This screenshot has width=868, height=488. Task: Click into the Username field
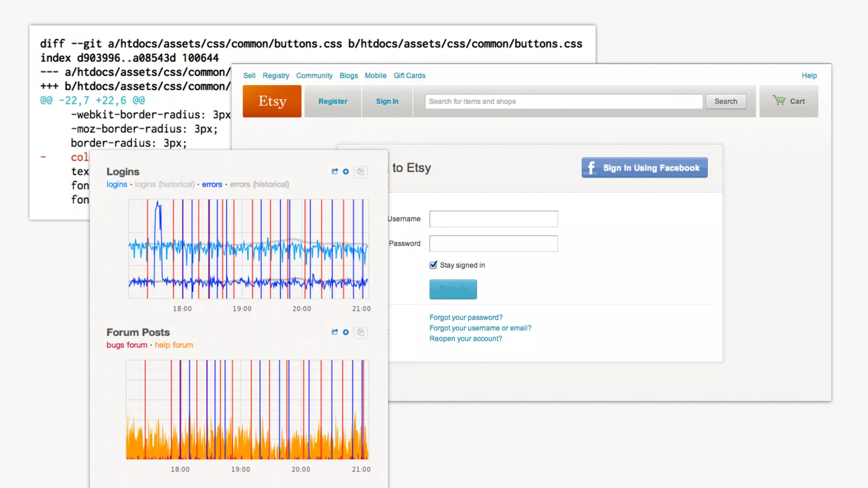point(493,219)
